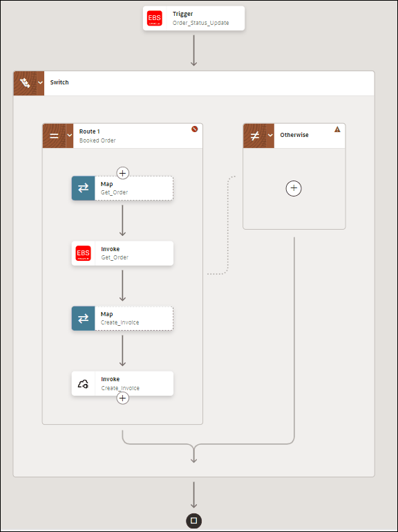Select the Invoke Create_Invoice node label
Image resolution: width=398 pixels, height=532 pixels.
tap(120, 384)
